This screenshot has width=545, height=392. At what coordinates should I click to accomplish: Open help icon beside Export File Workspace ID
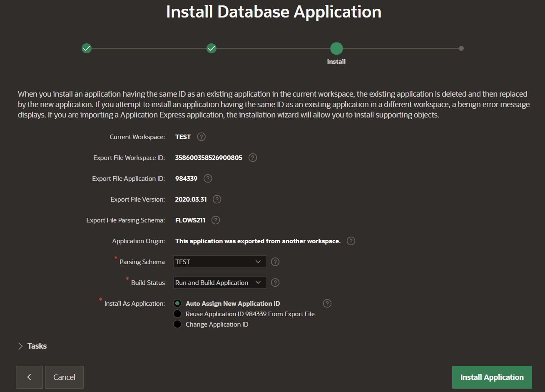253,157
